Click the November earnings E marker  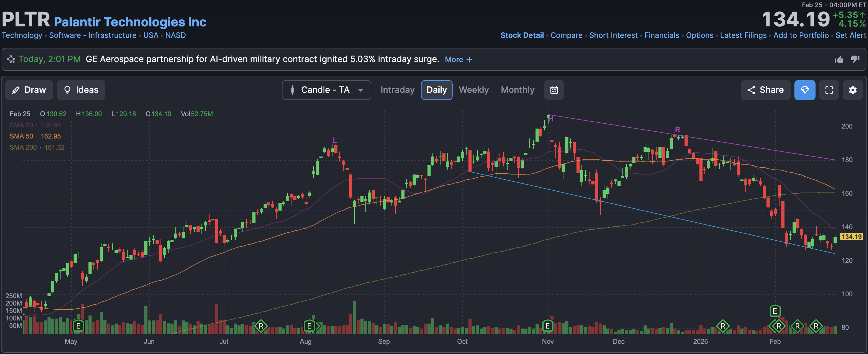click(548, 326)
